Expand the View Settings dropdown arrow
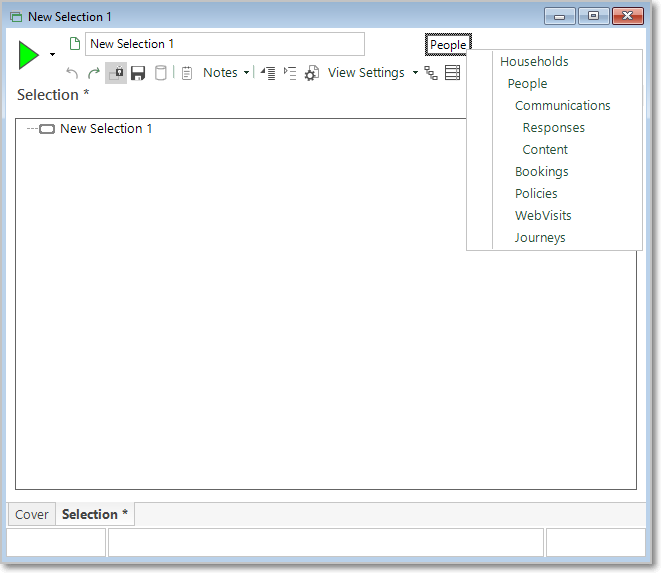This screenshot has height=573, width=661. pyautogui.click(x=415, y=73)
